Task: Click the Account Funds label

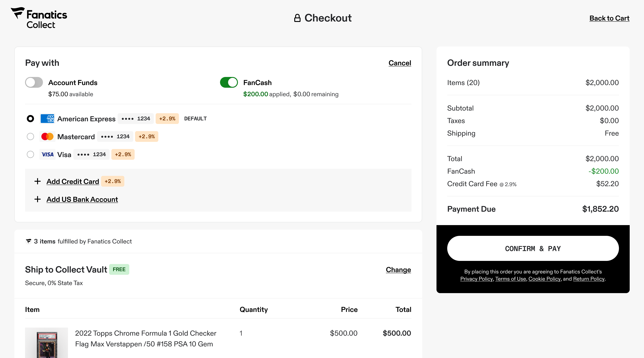Action: click(73, 83)
